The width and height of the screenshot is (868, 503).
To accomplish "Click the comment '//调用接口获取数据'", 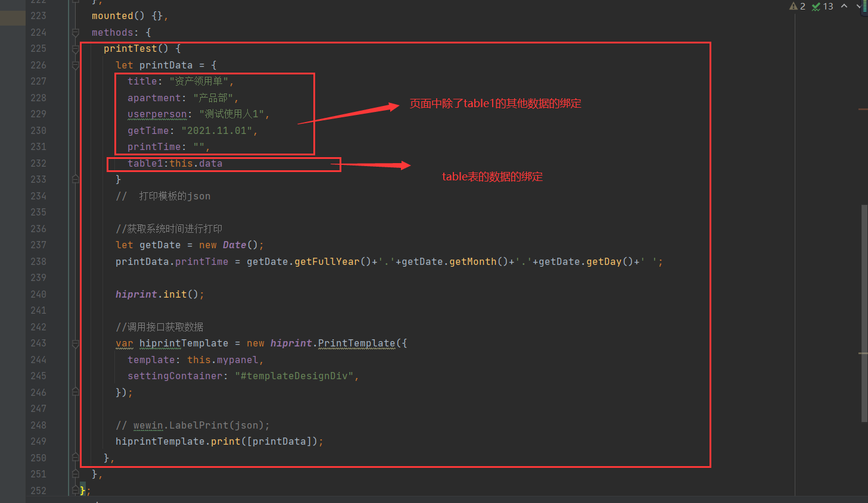I will coord(160,327).
